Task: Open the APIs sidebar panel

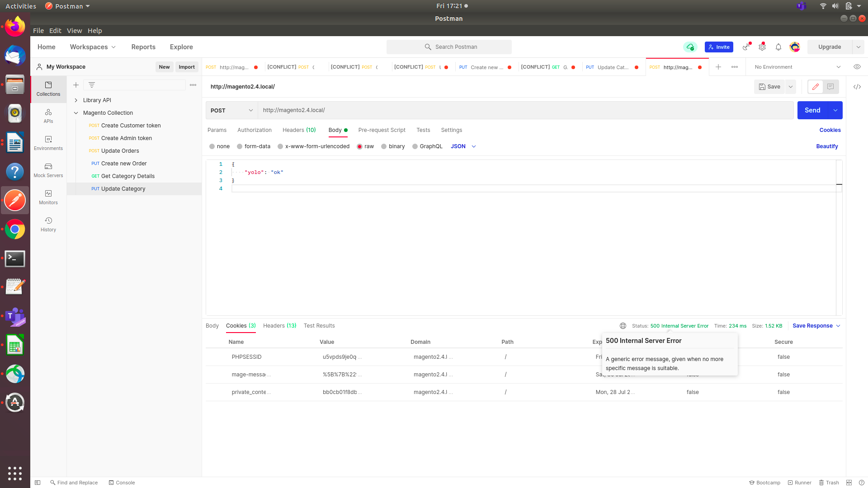Action: click(x=48, y=116)
